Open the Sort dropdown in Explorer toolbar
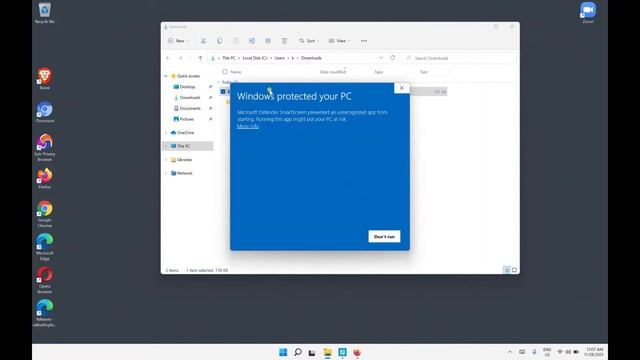The width and height of the screenshot is (640, 360). [x=309, y=41]
